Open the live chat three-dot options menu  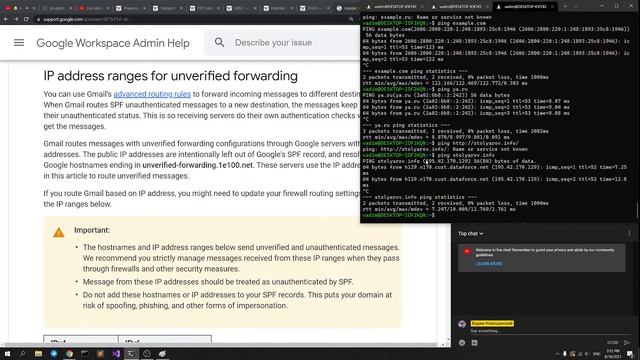tap(629, 233)
